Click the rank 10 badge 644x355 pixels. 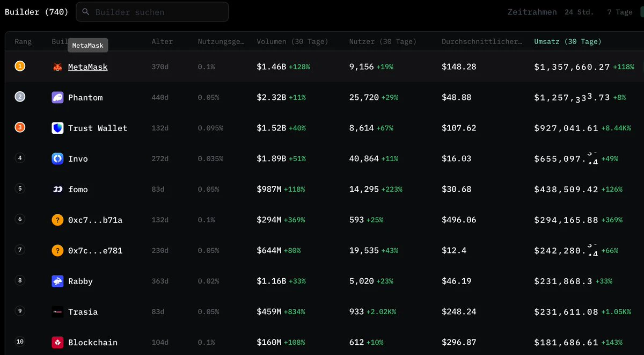(20, 342)
